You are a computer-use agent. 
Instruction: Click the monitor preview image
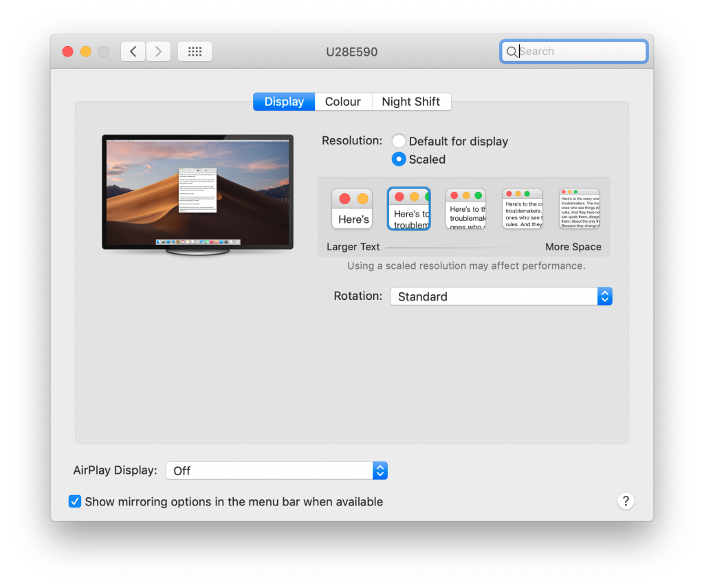tap(197, 192)
